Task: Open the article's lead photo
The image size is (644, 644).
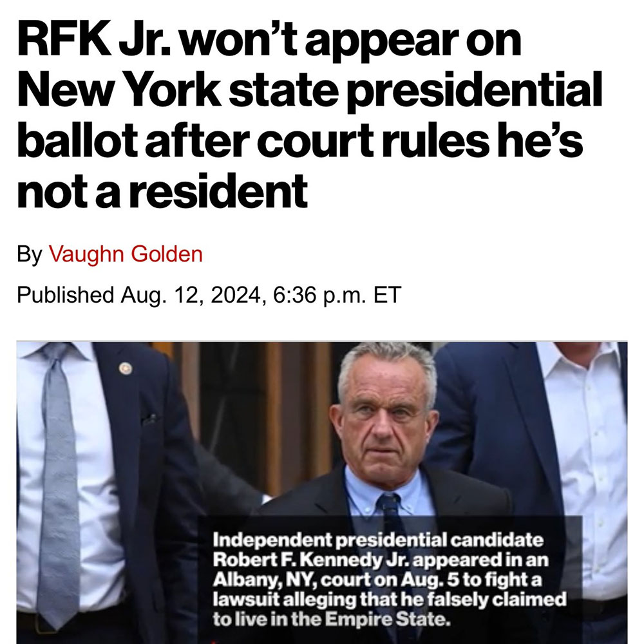Action: click(x=322, y=425)
